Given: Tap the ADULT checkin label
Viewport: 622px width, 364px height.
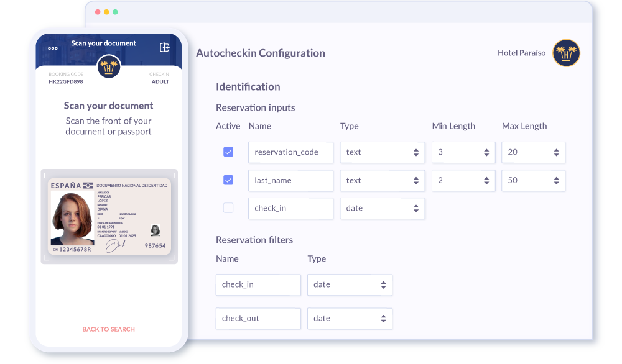Looking at the screenshot, I should coord(160,81).
